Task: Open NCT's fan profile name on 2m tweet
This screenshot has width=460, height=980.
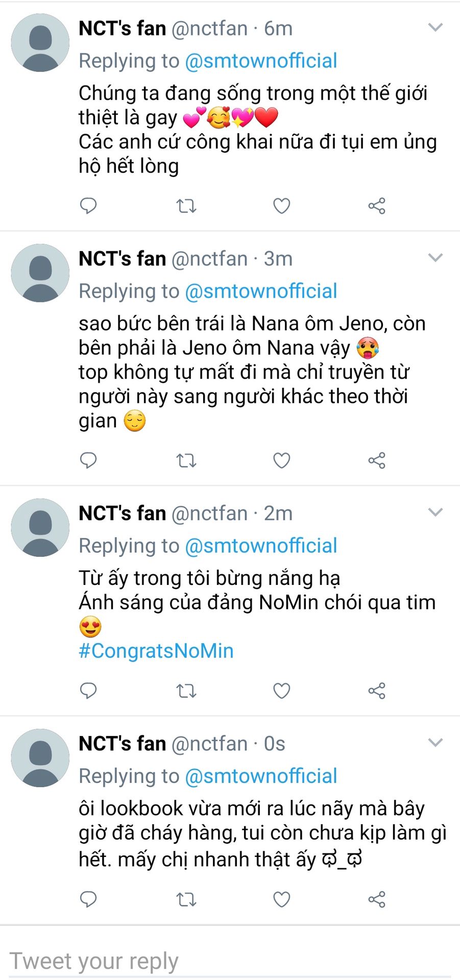Action: click(123, 513)
